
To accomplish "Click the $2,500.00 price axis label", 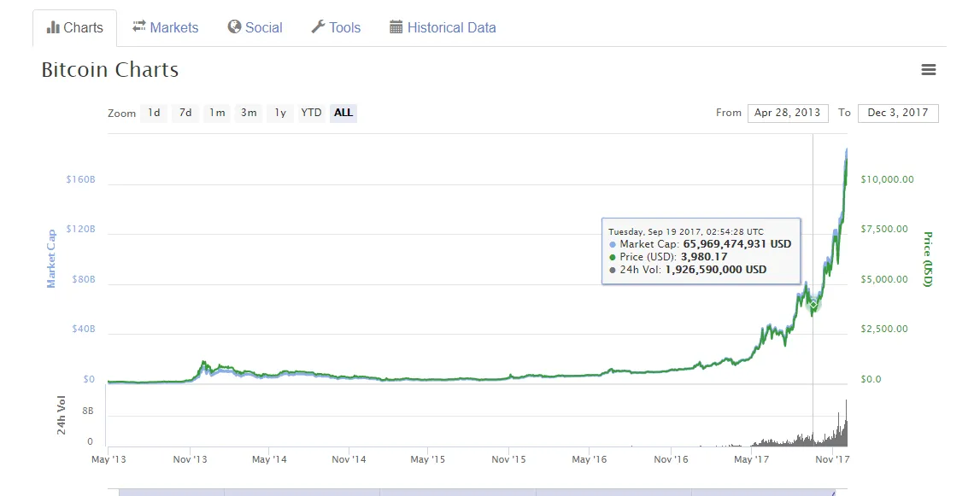I will (884, 330).
